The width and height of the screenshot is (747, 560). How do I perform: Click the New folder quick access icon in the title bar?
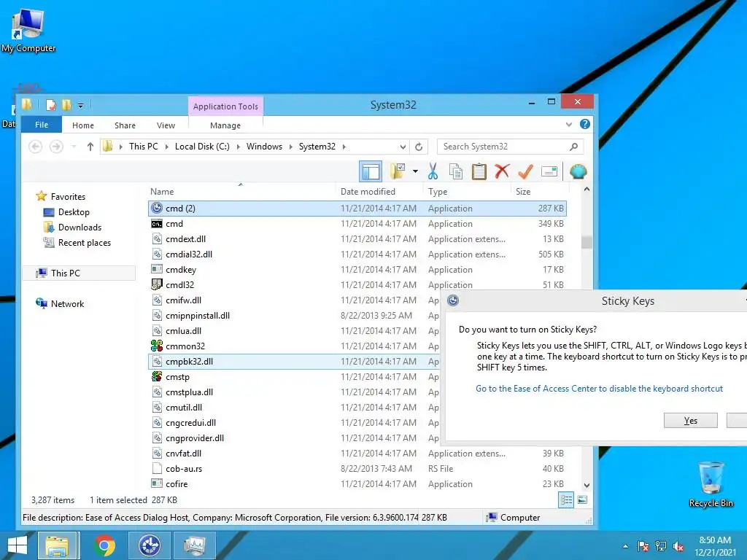[x=66, y=105]
